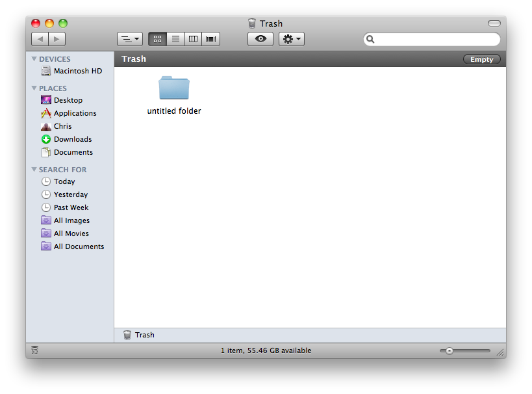Switch to Cover Flow view
This screenshot has width=532, height=394.
(x=210, y=39)
